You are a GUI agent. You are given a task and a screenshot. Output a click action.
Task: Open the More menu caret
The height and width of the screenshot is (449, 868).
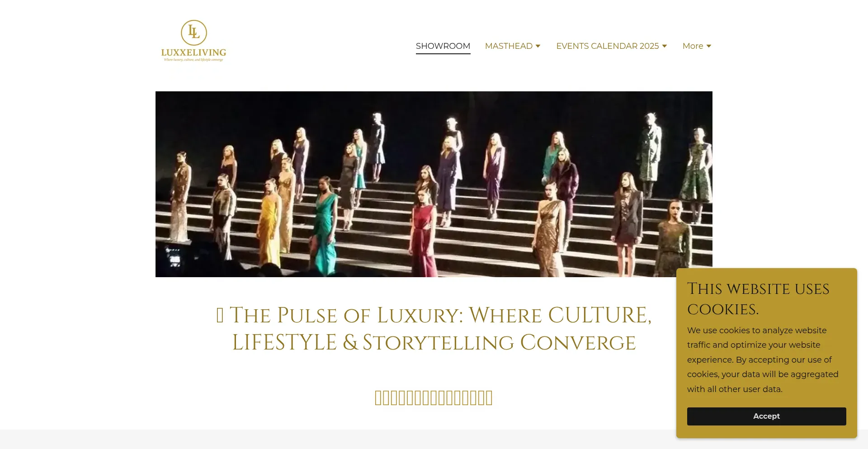click(709, 46)
